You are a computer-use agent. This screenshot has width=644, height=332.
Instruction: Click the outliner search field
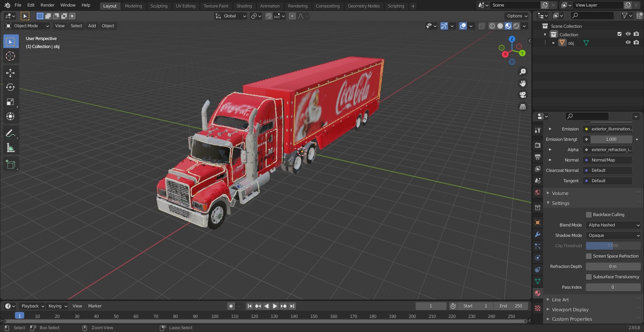click(592, 16)
